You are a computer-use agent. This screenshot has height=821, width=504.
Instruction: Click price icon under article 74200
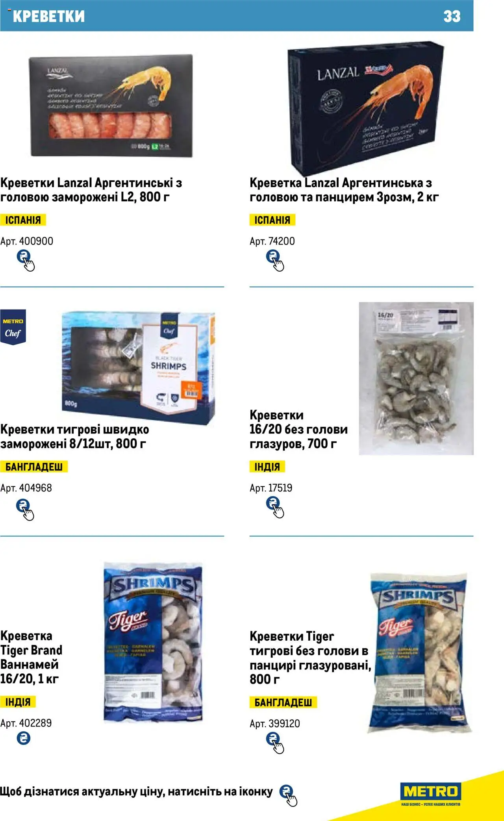(275, 260)
